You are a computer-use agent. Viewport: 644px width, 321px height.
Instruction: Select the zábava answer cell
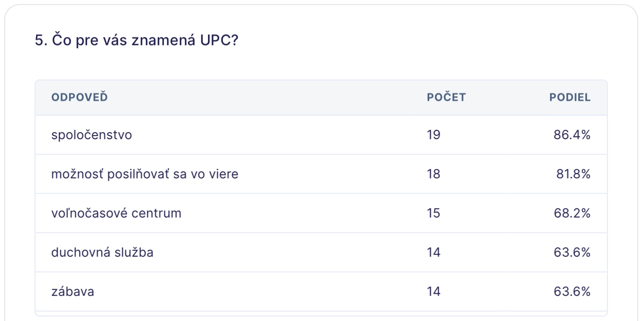pyautogui.click(x=73, y=292)
